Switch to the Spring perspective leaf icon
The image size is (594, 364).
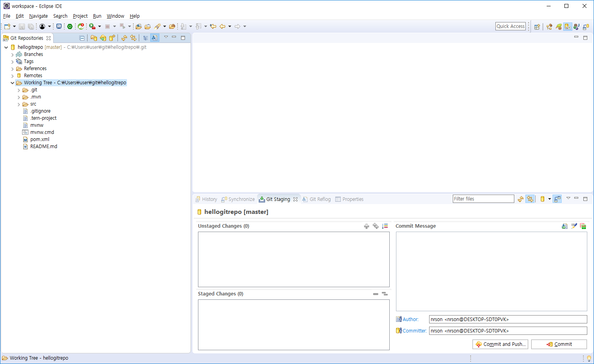coord(559,27)
